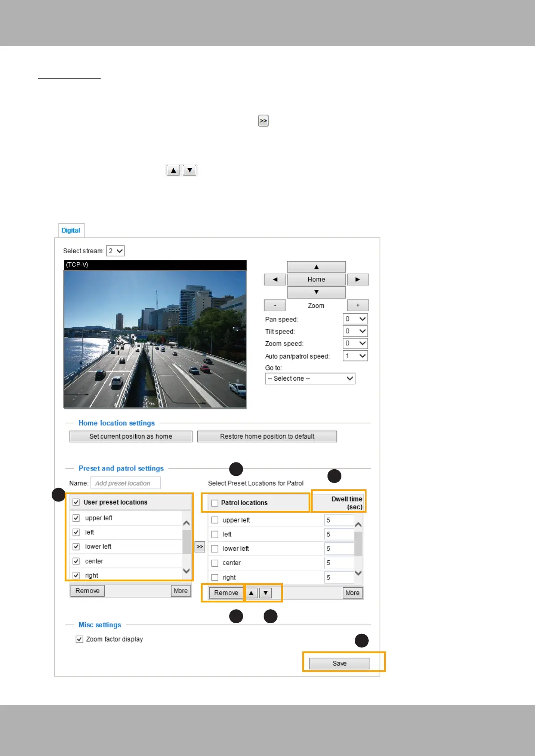Image resolution: width=535 pixels, height=756 pixels.
Task: Enable the Patrol locations checkbox
Action: 215,503
